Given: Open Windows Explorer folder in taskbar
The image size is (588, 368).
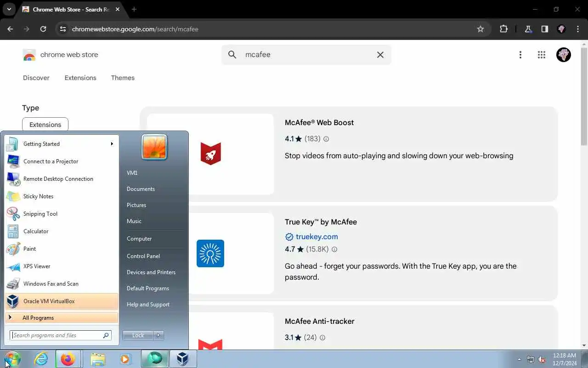Looking at the screenshot, I should [97, 359].
